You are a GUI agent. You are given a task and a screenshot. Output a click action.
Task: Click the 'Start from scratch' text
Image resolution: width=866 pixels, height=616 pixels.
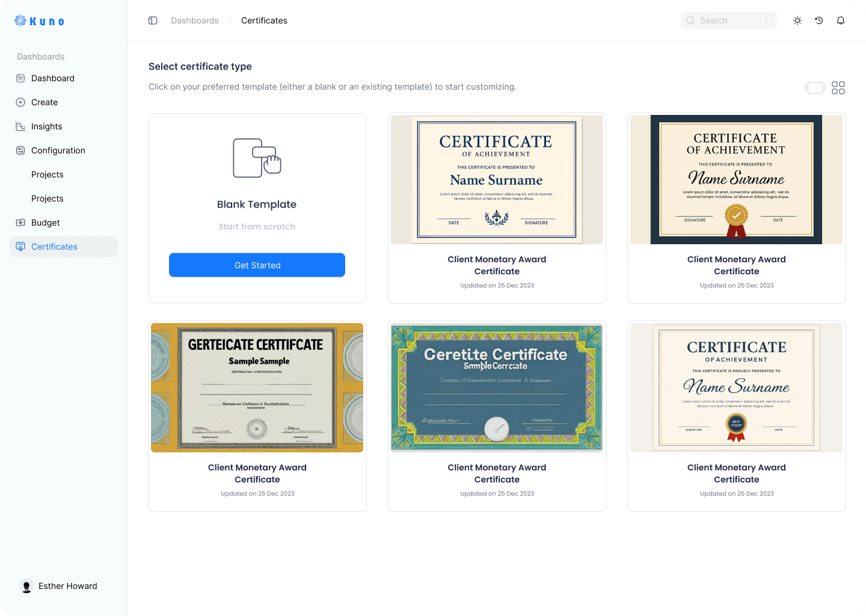click(x=257, y=227)
